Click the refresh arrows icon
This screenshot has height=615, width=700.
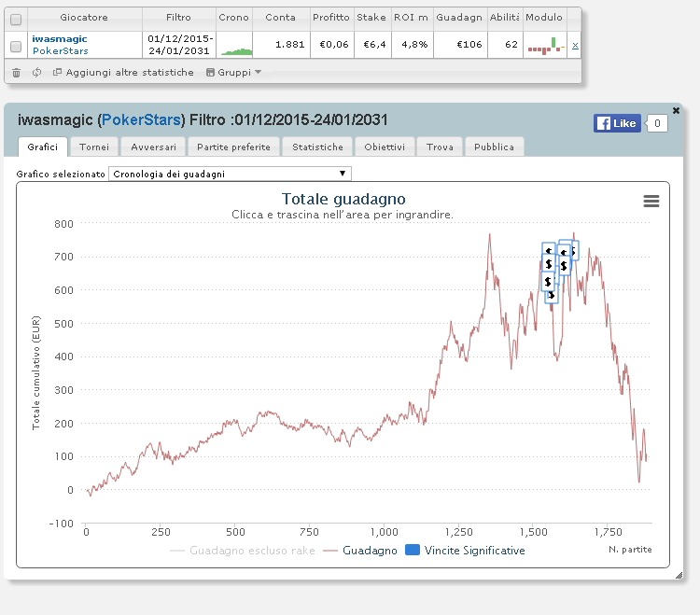36,72
